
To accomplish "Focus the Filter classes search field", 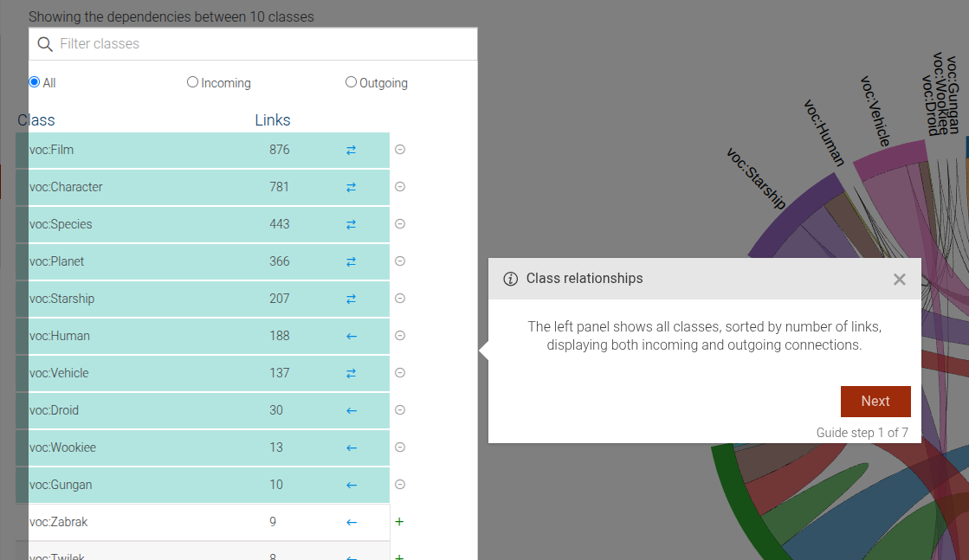I will (x=260, y=44).
